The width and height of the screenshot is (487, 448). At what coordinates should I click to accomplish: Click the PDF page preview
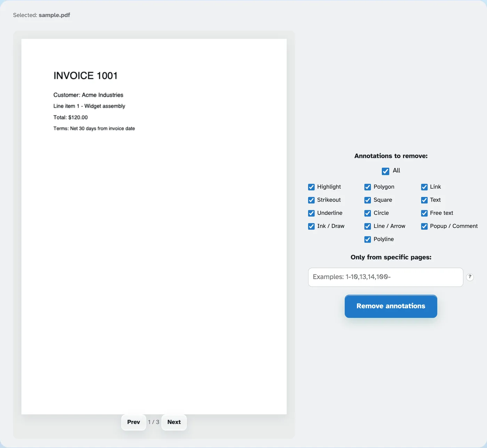[x=154, y=227]
